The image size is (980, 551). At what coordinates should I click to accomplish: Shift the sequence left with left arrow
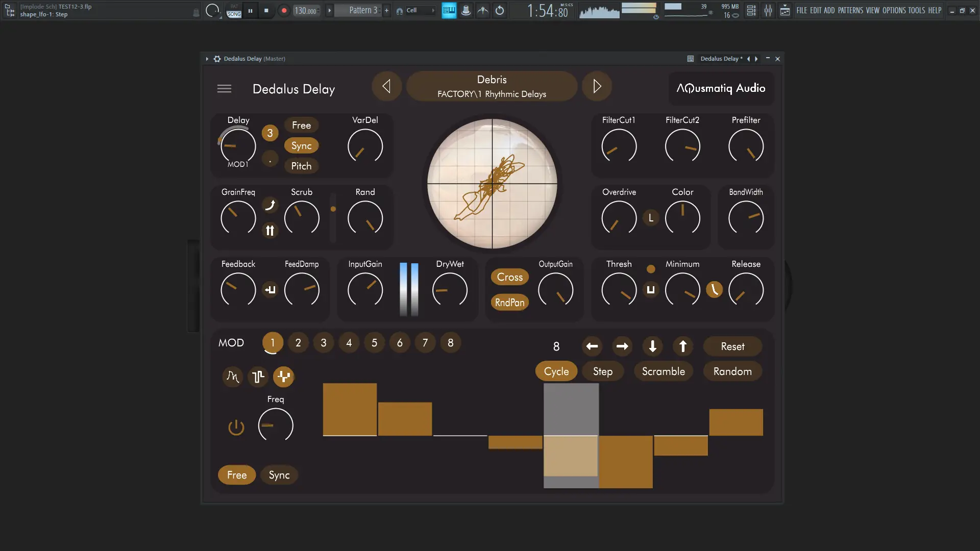(592, 346)
